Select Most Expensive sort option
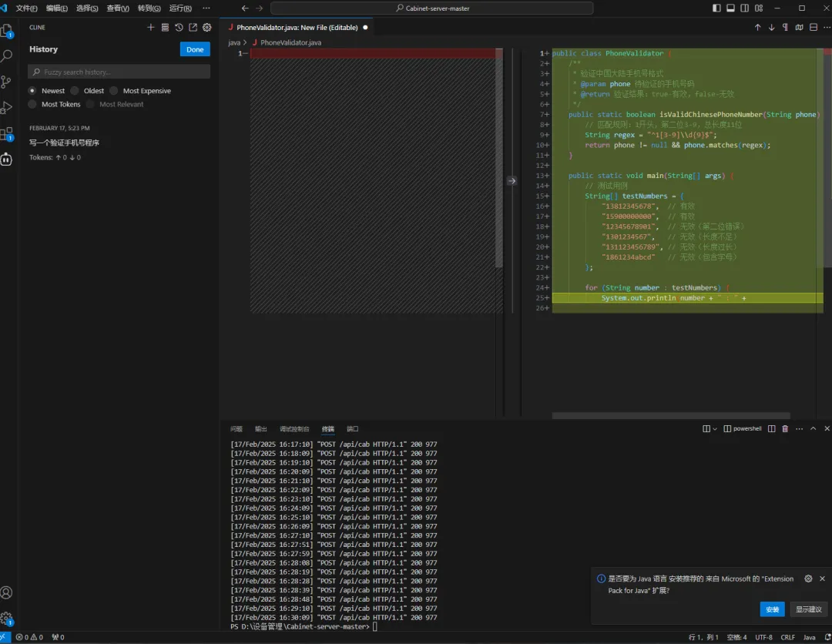This screenshot has height=644, width=832. (114, 91)
